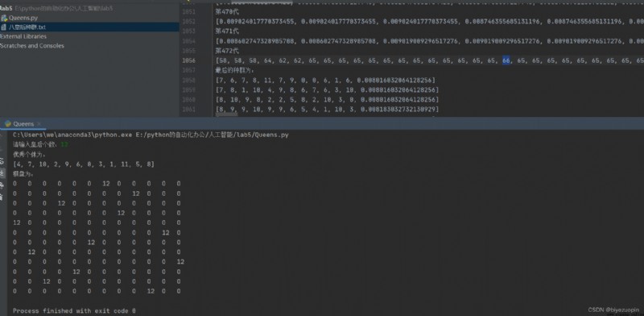Click the highlighted 66 in the editor
This screenshot has height=316, width=644.
click(x=506, y=60)
